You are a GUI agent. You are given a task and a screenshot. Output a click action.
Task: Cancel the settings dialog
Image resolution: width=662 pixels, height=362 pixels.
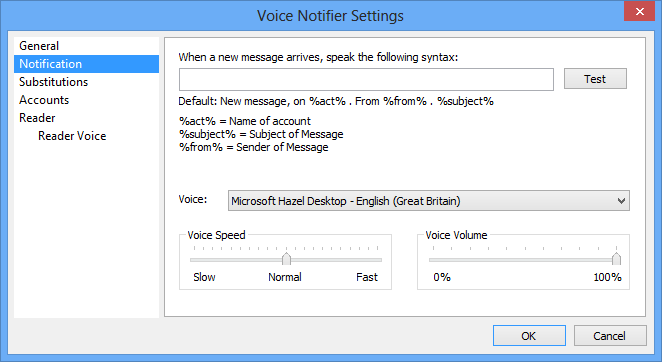coord(610,336)
